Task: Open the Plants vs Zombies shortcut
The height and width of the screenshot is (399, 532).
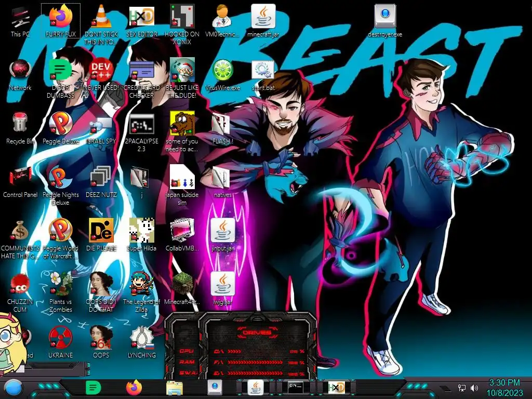Action: pyautogui.click(x=61, y=293)
